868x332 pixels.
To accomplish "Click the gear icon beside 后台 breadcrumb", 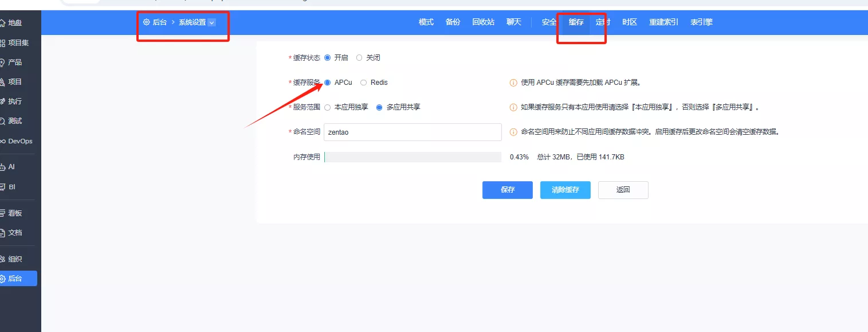I will pos(147,22).
